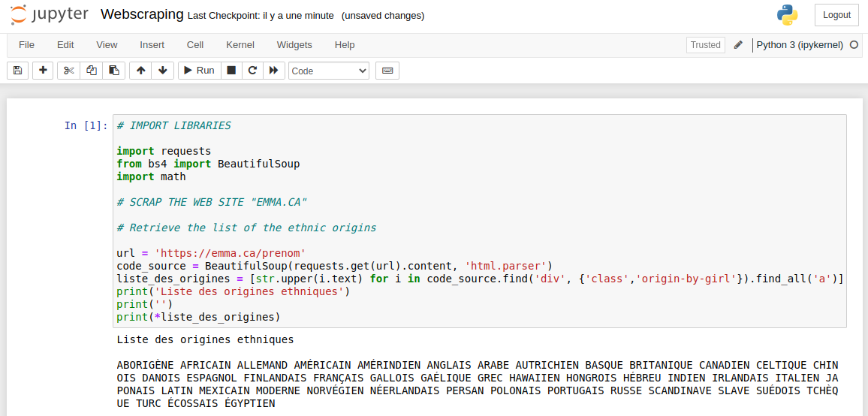Image resolution: width=868 pixels, height=416 pixels.
Task: Click print('Liste des origines ethniques') line
Action: 233,291
